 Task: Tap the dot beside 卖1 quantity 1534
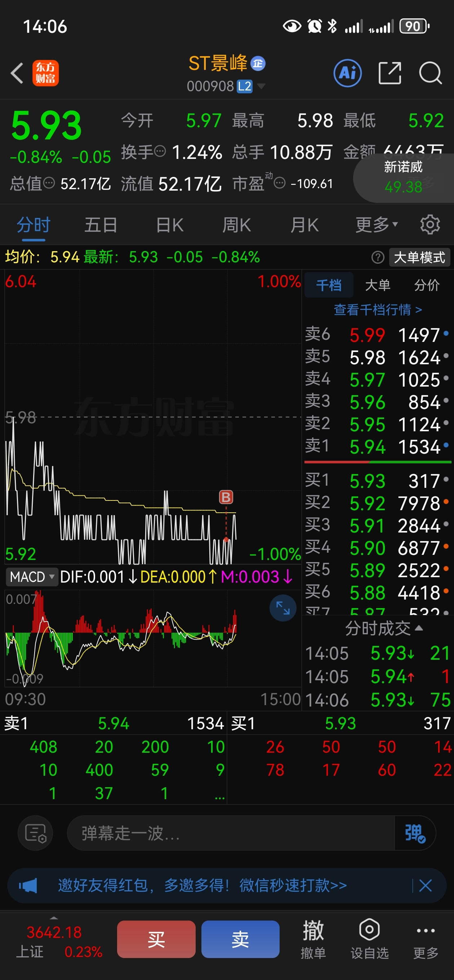(x=446, y=445)
